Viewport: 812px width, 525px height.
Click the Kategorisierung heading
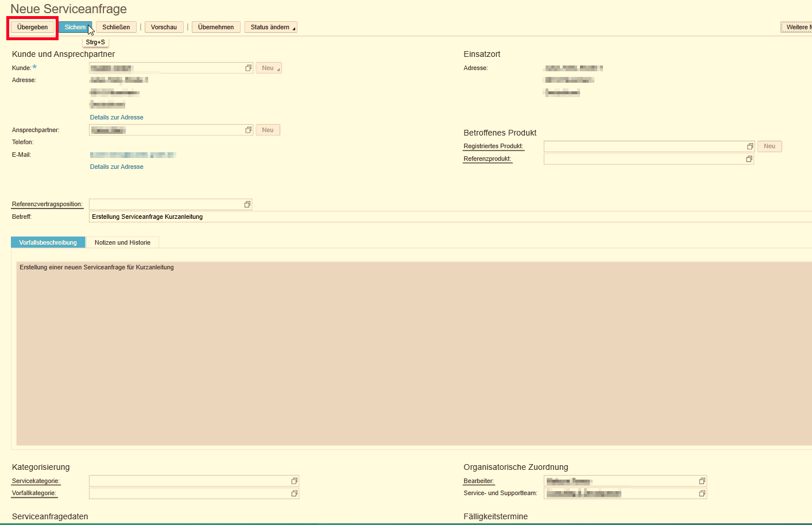(41, 467)
